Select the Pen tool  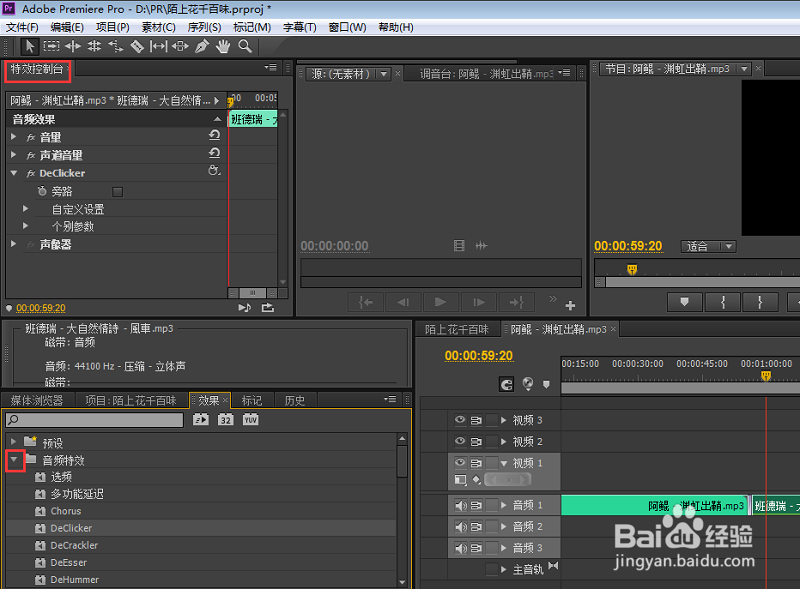click(202, 46)
